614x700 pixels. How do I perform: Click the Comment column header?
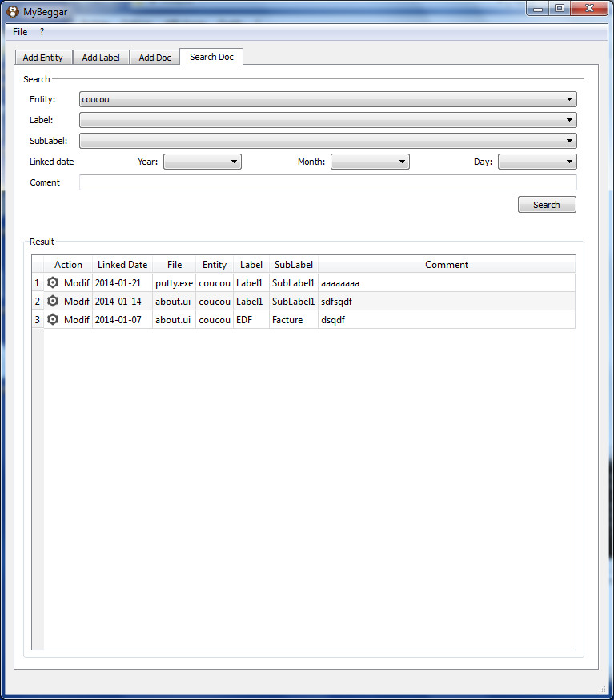pyautogui.click(x=447, y=264)
